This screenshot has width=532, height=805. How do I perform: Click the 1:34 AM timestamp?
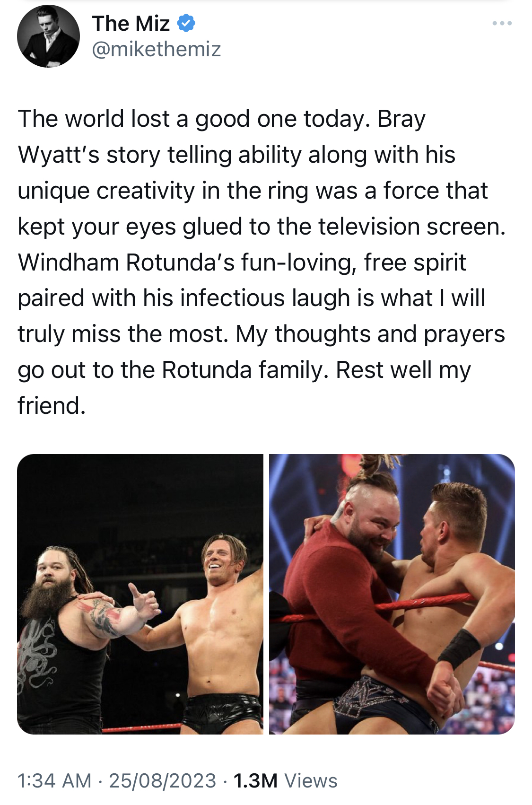click(x=54, y=780)
